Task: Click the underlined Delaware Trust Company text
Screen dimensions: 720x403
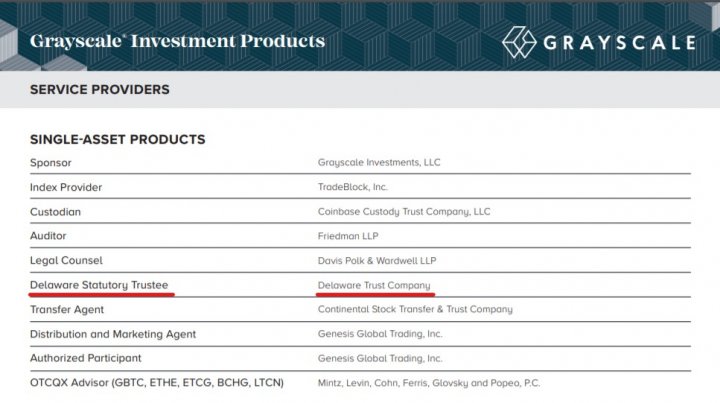Action: pyautogui.click(x=375, y=285)
